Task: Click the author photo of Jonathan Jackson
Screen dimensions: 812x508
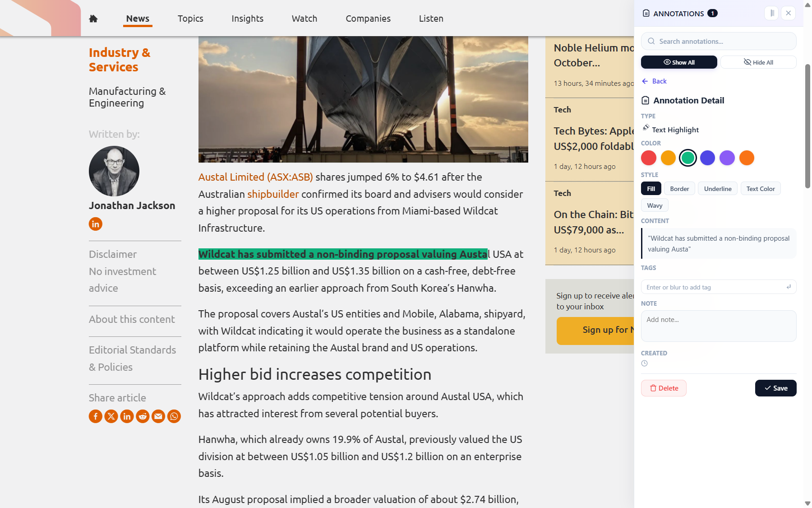Action: (114, 171)
